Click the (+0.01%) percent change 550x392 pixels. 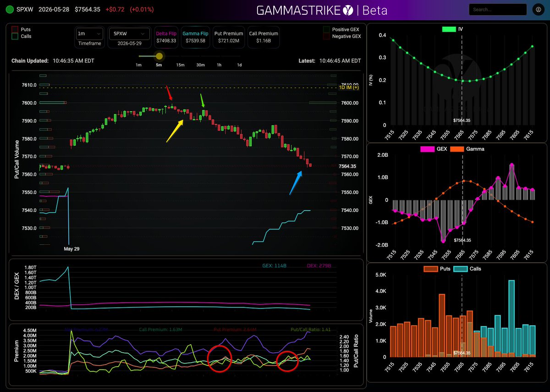point(142,9)
